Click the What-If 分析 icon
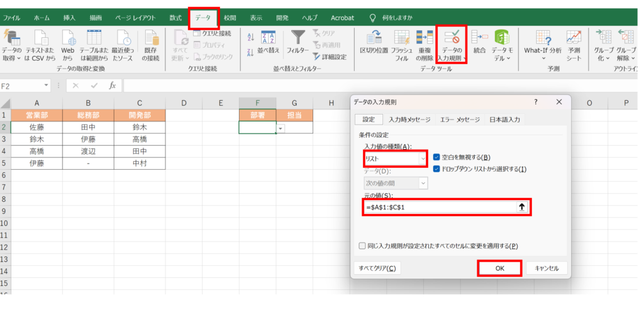 pyautogui.click(x=543, y=38)
